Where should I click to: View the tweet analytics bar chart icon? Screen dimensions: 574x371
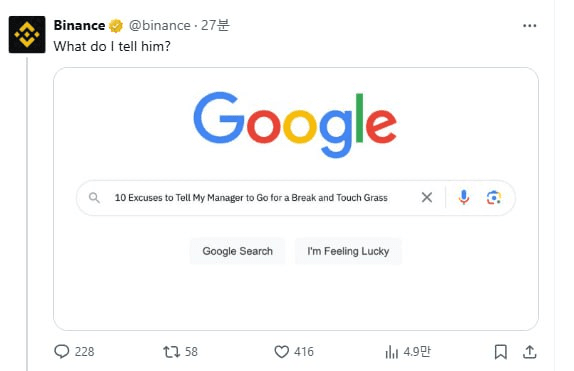pyautogui.click(x=391, y=352)
